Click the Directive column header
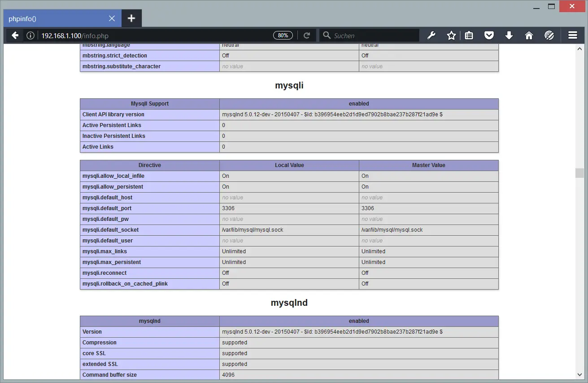The width and height of the screenshot is (588, 383). (150, 165)
